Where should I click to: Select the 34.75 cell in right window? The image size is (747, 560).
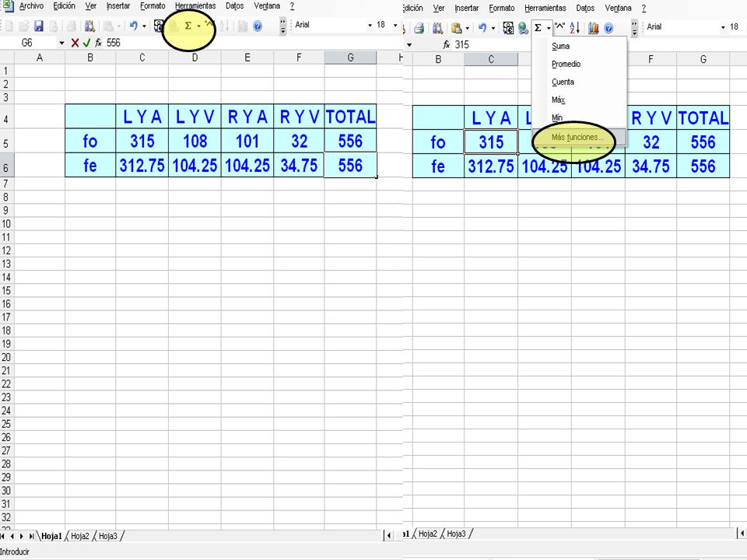(651, 166)
